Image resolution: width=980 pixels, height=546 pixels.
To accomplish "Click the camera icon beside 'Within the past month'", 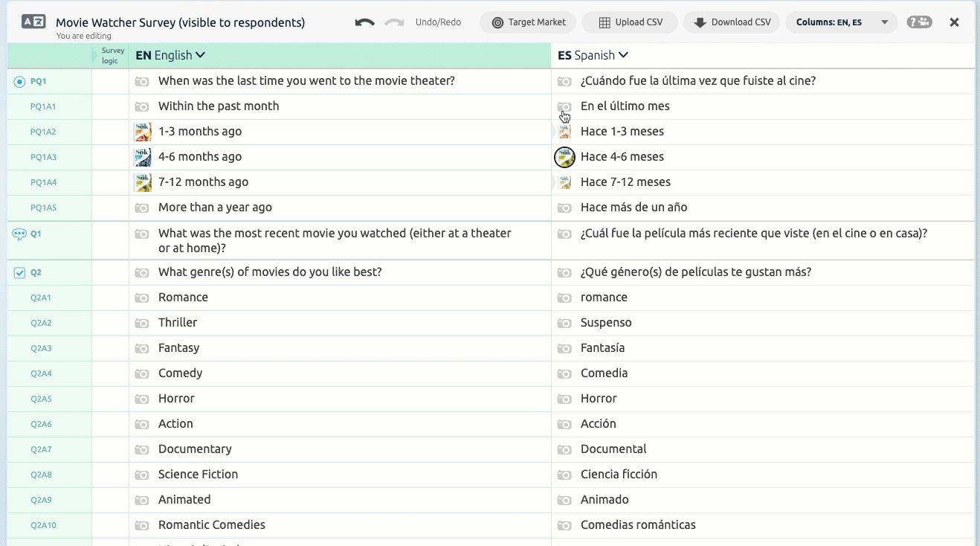I will (x=142, y=106).
